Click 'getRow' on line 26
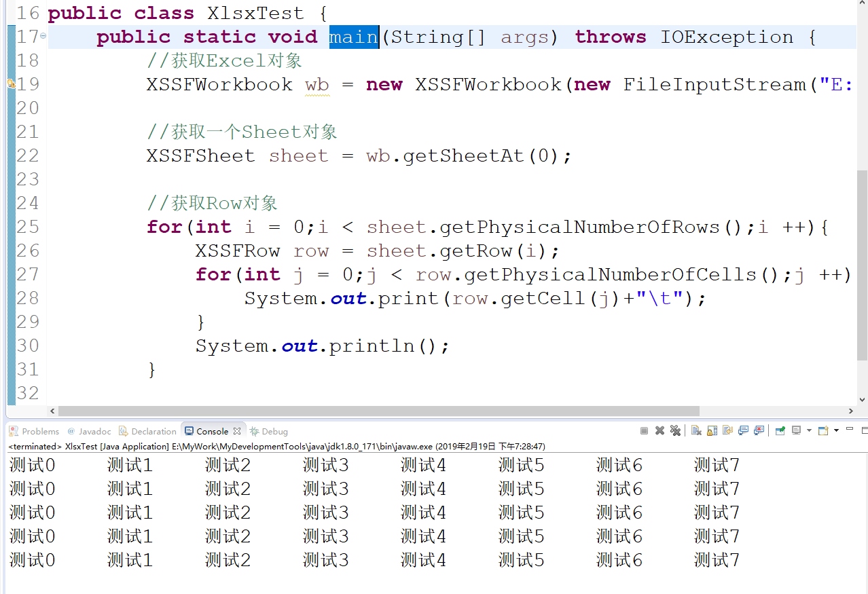This screenshot has height=594, width=868. [476, 251]
